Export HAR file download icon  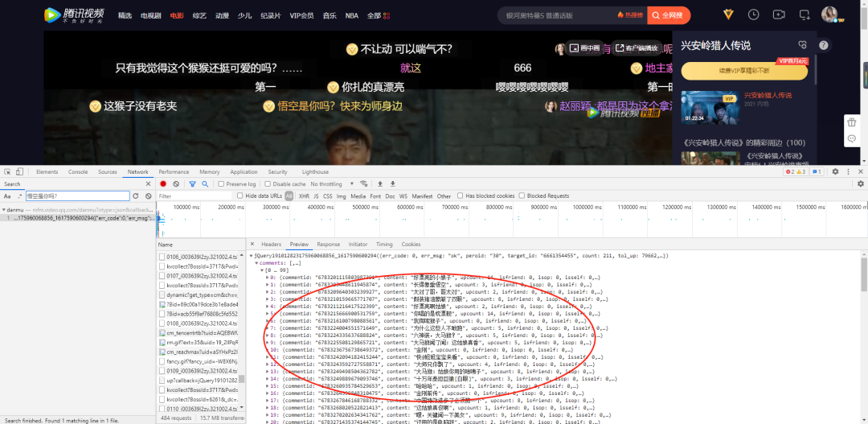pyautogui.click(x=392, y=184)
